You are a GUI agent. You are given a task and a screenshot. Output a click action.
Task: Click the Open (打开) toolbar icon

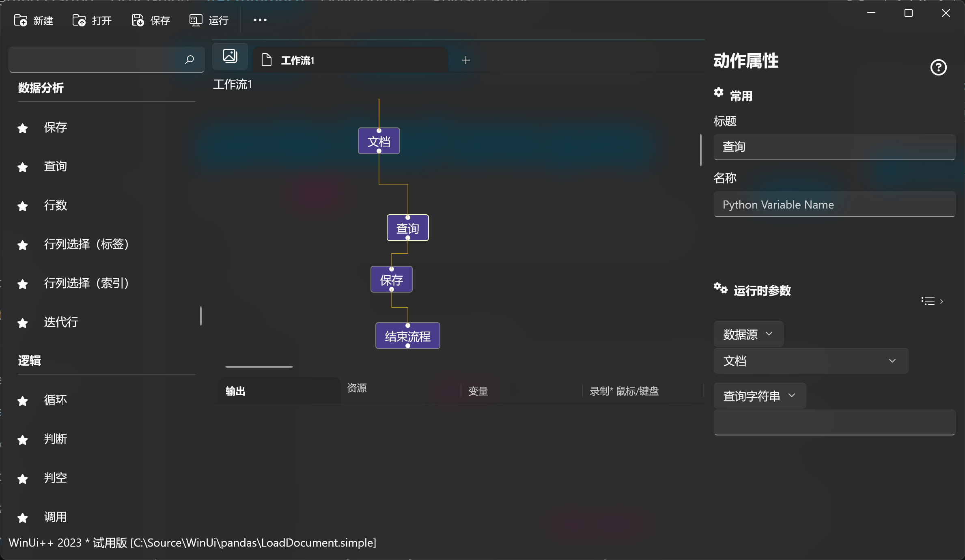pyautogui.click(x=79, y=20)
